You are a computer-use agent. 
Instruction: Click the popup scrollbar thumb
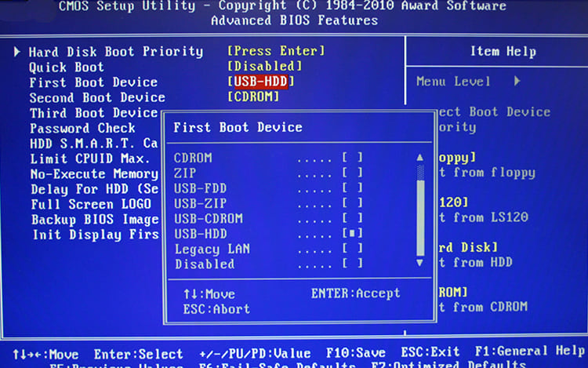pos(420,217)
